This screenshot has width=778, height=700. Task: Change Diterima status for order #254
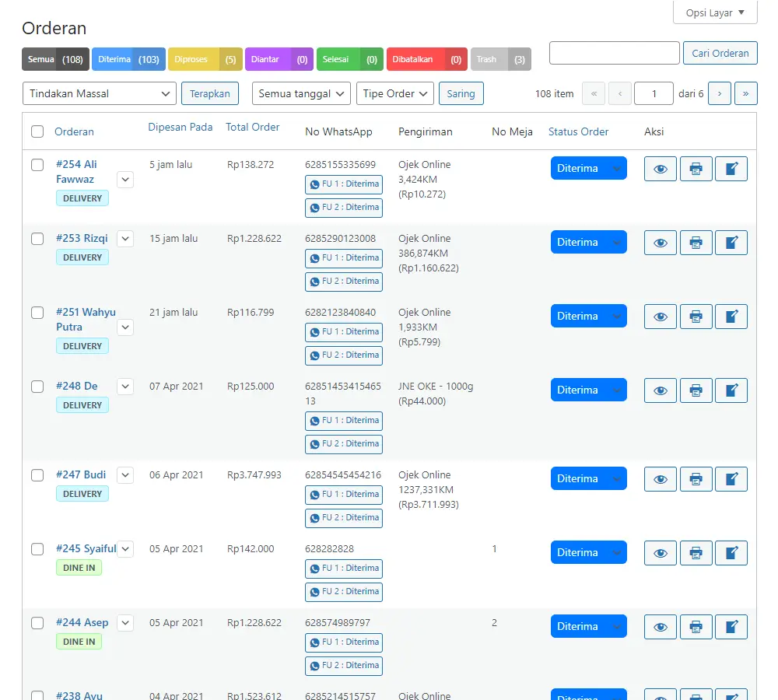click(x=588, y=168)
